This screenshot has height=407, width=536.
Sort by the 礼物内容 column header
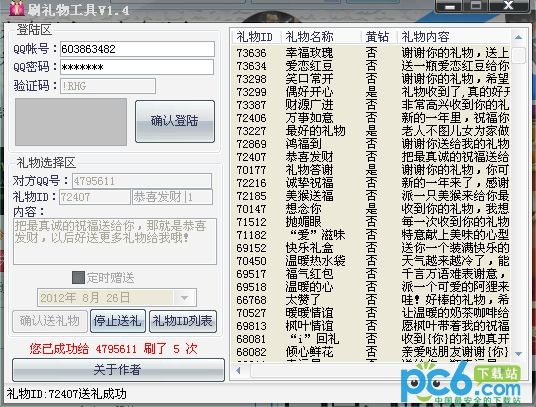pos(454,37)
